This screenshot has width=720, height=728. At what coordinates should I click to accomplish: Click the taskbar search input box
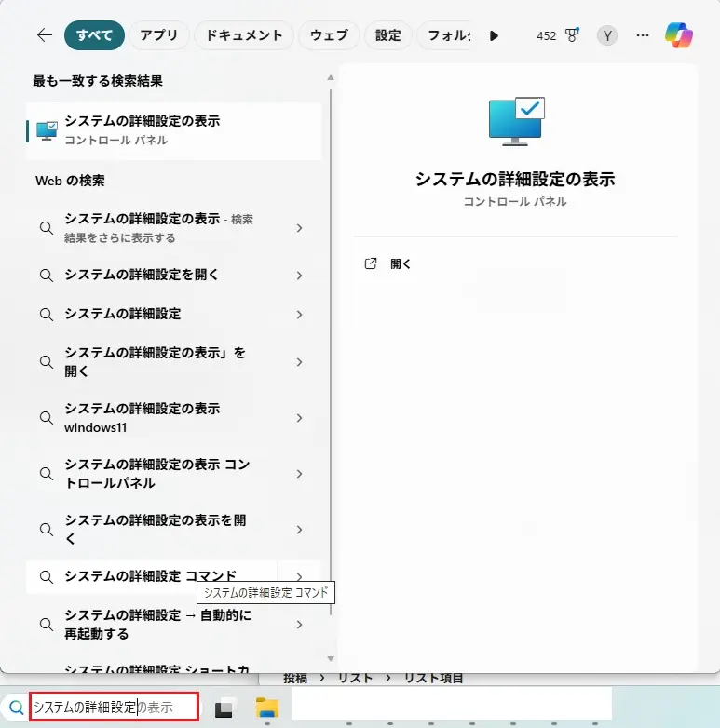[x=115, y=707]
